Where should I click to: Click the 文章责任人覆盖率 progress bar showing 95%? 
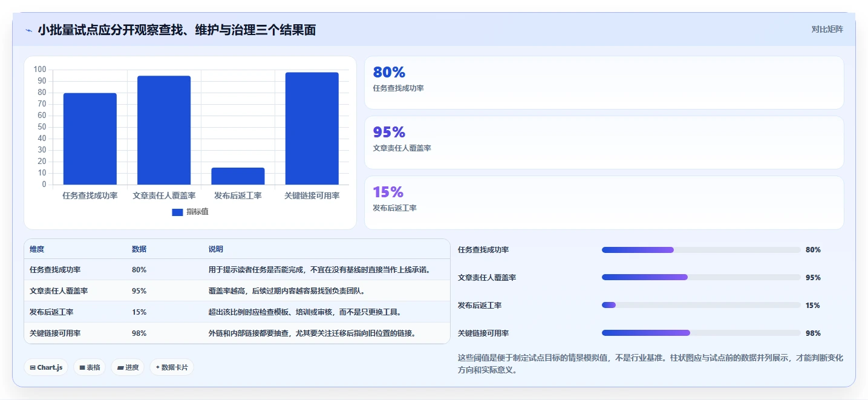(x=701, y=278)
